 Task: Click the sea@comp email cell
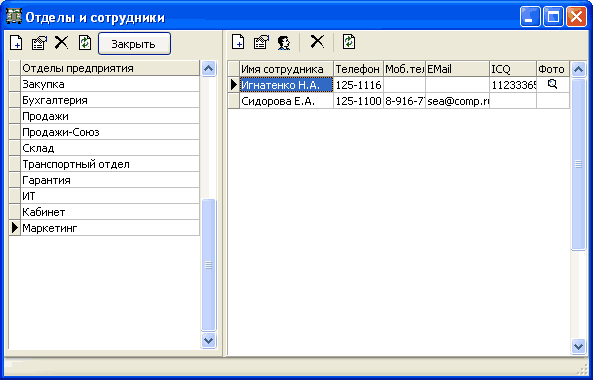coord(458,101)
